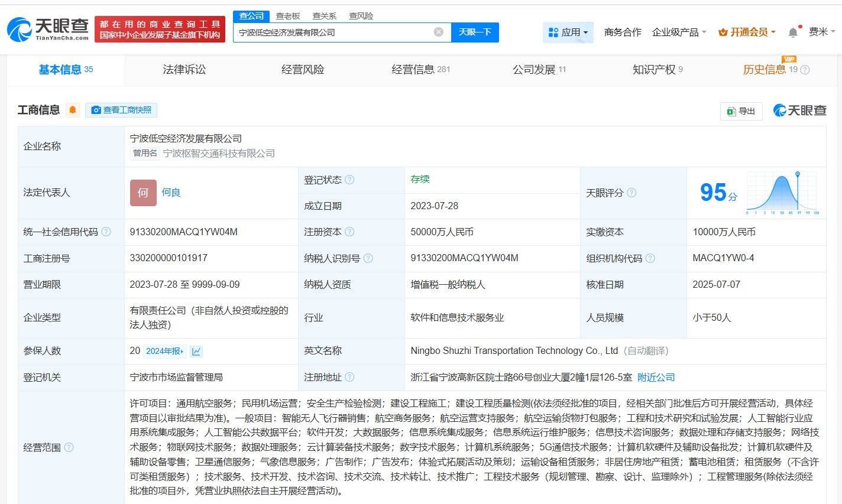
Task: Click the 查看工商快照 button
Action: pos(121,110)
